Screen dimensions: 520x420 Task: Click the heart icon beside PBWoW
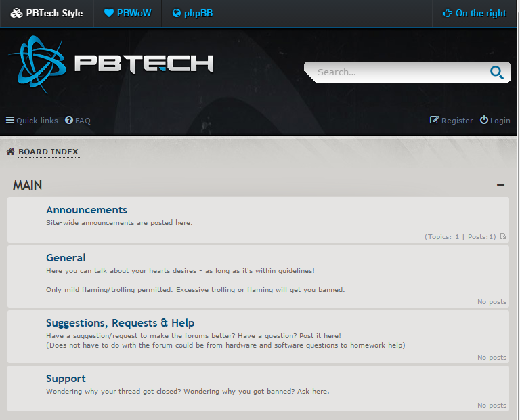coord(109,13)
